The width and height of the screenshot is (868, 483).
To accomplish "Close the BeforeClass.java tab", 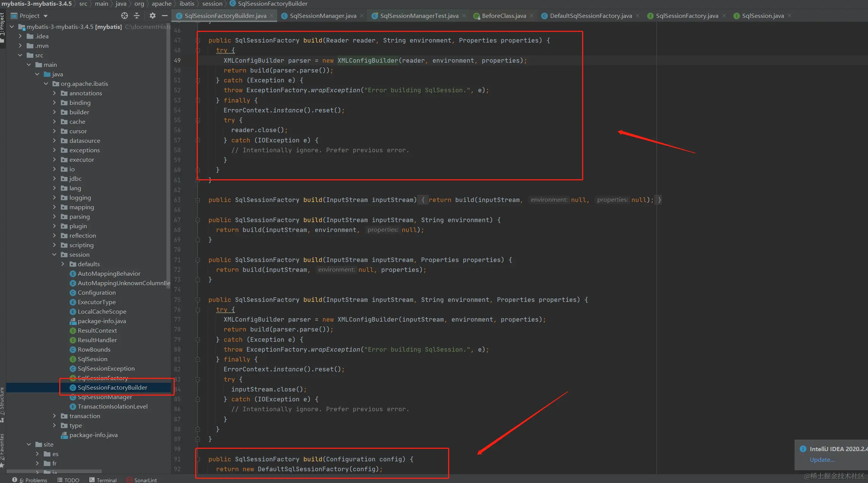I will [532, 16].
